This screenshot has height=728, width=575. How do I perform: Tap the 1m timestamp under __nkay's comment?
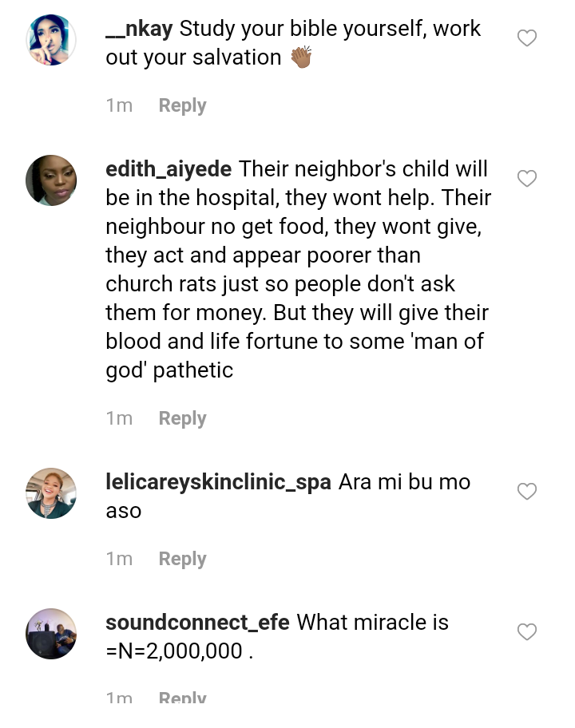119,105
